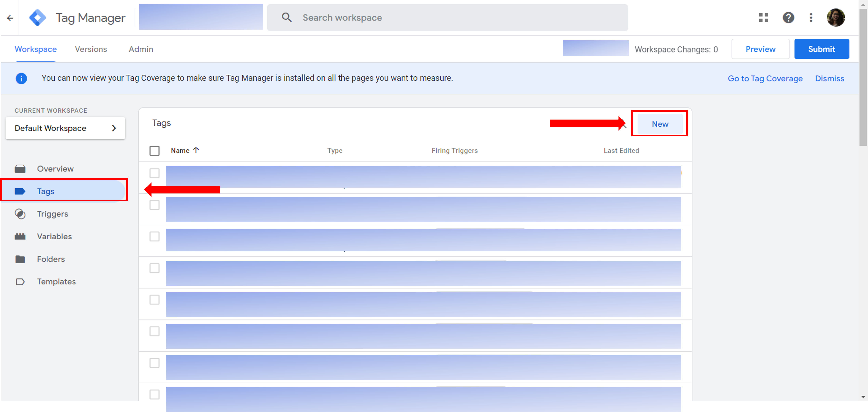Click the Overview sidebar icon
This screenshot has width=868, height=412.
click(20, 169)
